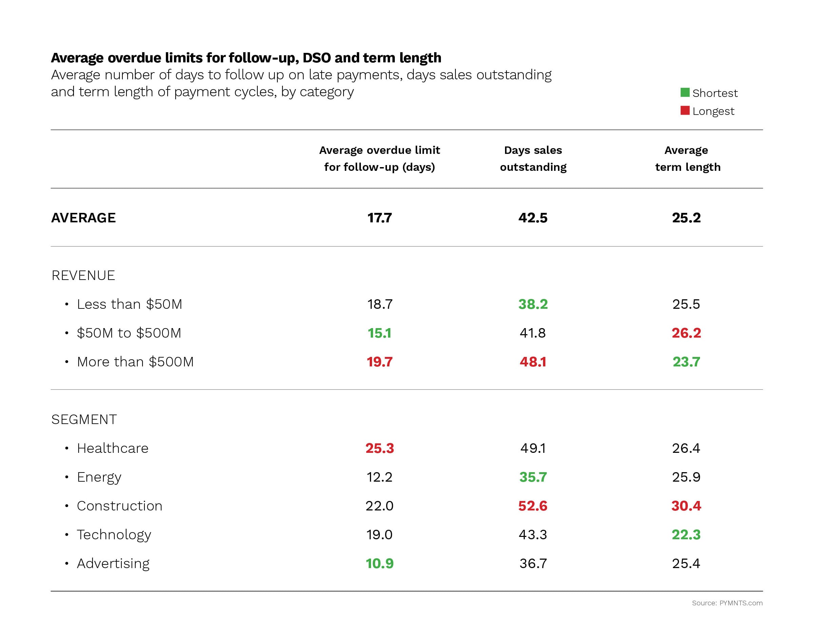Image resolution: width=814 pixels, height=644 pixels.
Task: Click the green Shortest legend square
Action: pos(685,93)
